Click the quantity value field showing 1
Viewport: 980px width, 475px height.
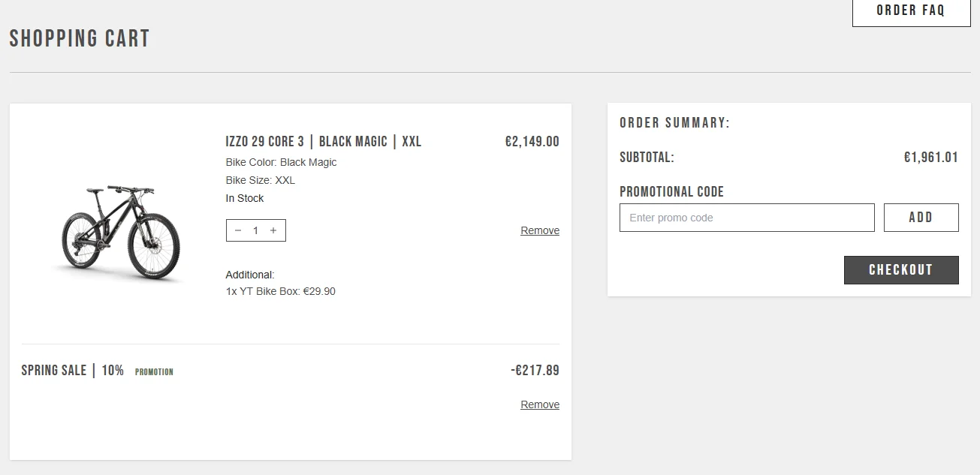[255, 230]
